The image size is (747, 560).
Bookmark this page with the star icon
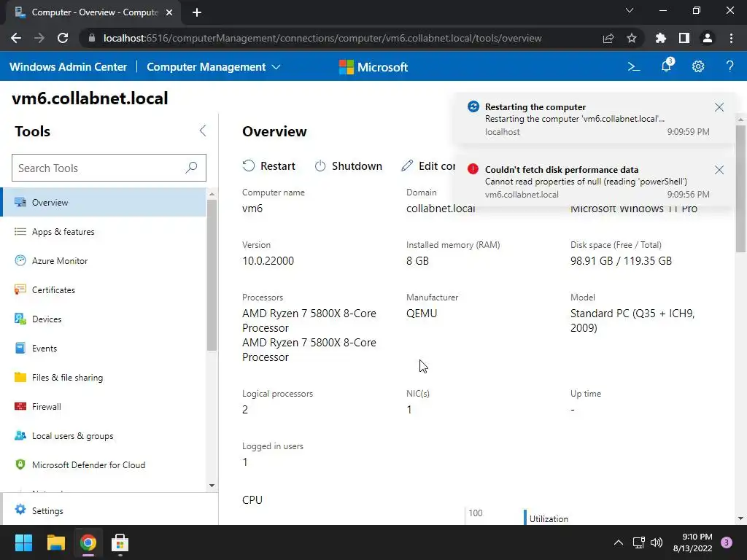coord(631,38)
